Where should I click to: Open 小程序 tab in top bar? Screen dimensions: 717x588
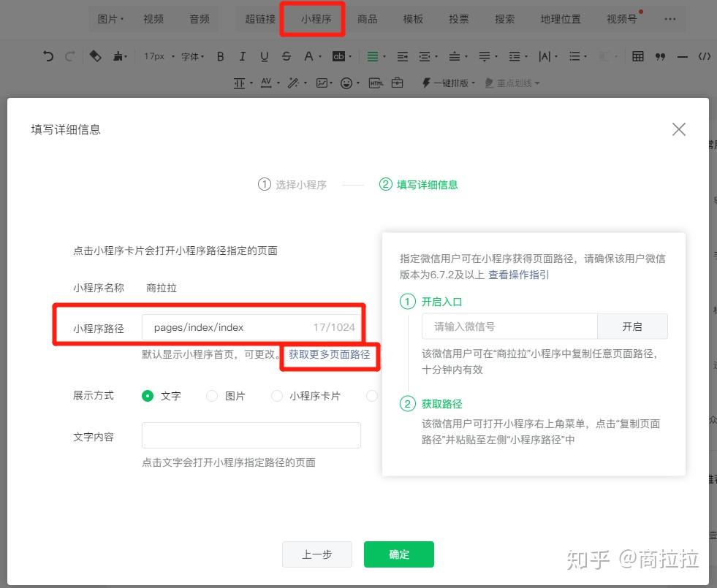click(x=316, y=19)
